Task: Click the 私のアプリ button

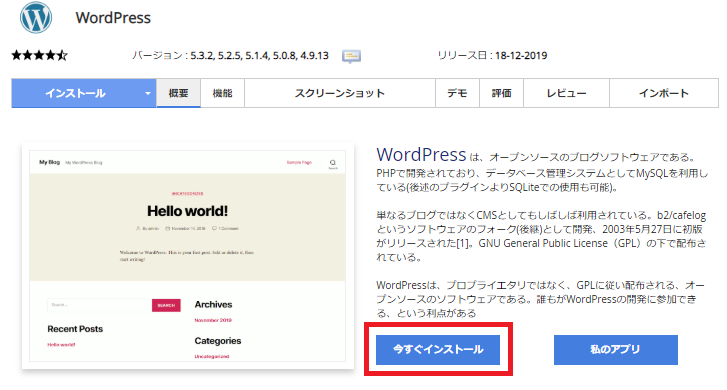Action: coord(616,350)
